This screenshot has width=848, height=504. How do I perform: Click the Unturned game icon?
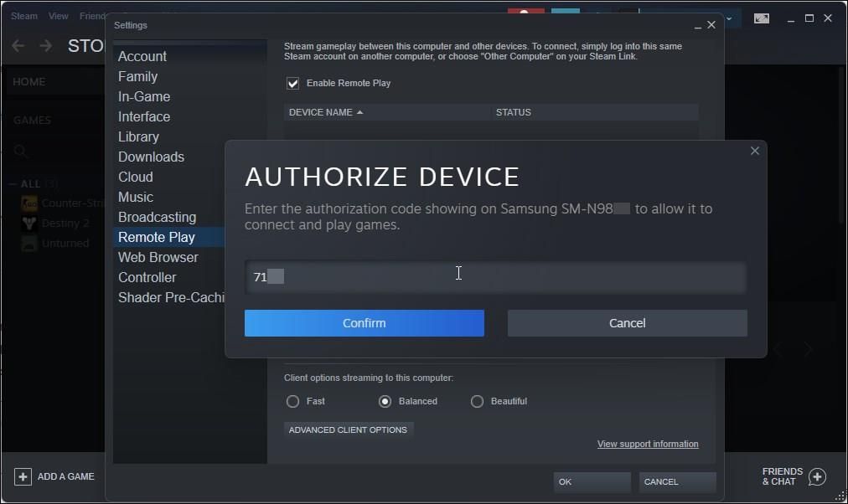coord(28,243)
